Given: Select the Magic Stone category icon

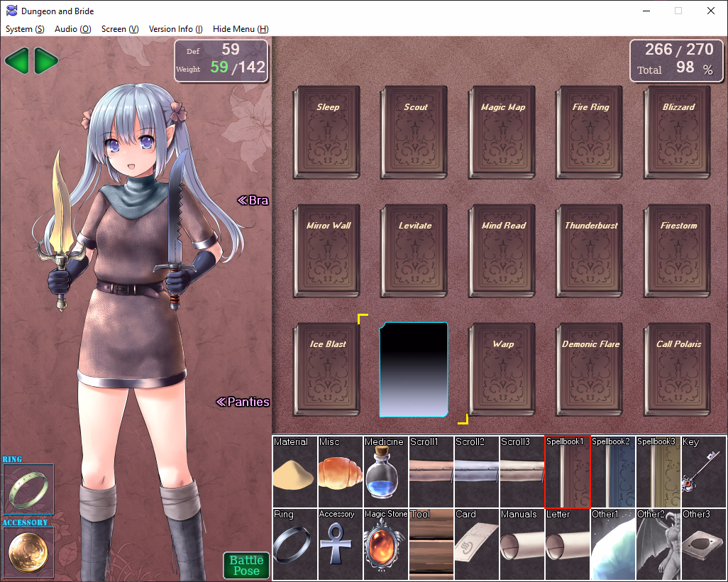Looking at the screenshot, I should click(385, 544).
